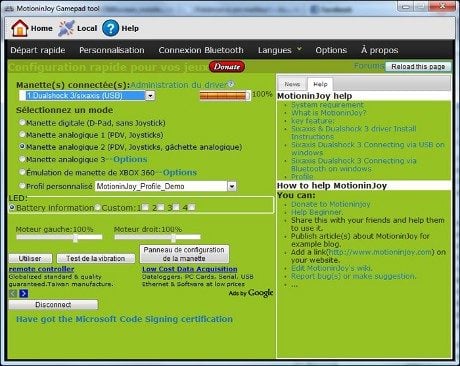The width and height of the screenshot is (460, 366).
Task: Click the red Donate badge
Action: pyautogui.click(x=227, y=67)
